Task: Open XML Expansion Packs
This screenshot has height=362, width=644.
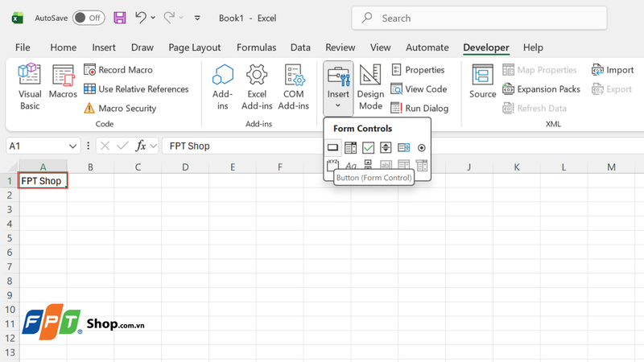Action: click(541, 89)
